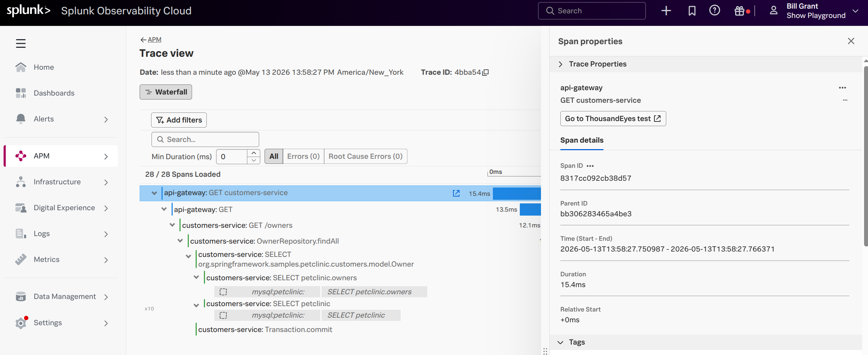Open Data Management menu item
868x355 pixels.
pyautogui.click(x=65, y=296)
